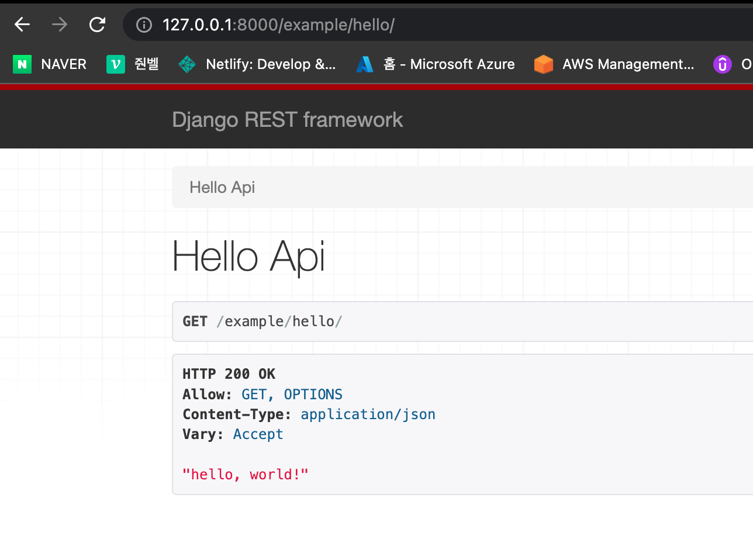
Task: Click the Netlify diamond favicon
Action: tap(187, 64)
